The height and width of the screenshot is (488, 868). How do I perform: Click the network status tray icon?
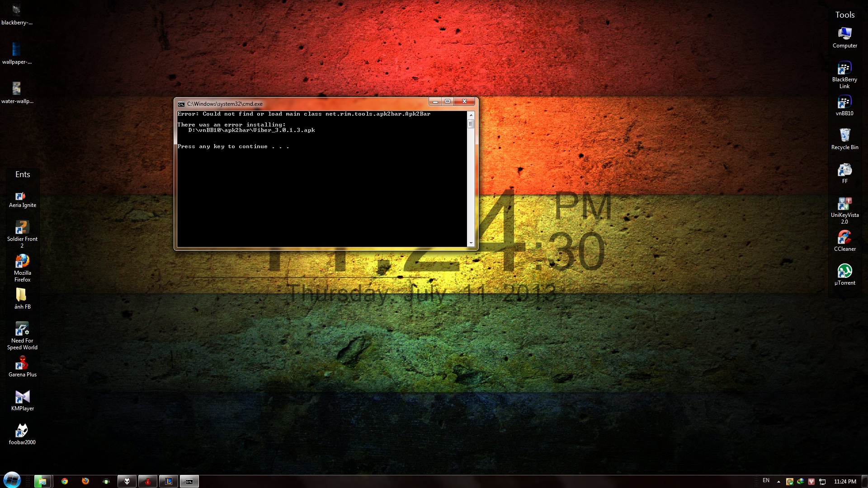pos(822,482)
